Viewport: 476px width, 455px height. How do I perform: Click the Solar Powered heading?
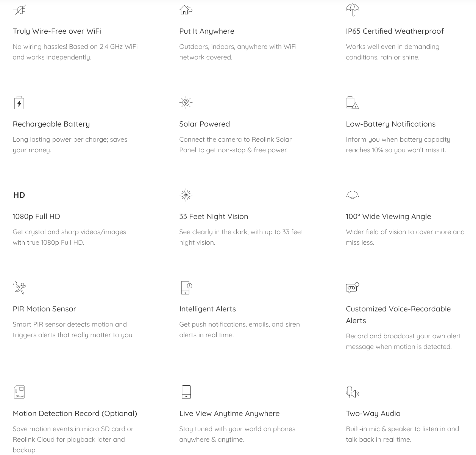(x=204, y=124)
